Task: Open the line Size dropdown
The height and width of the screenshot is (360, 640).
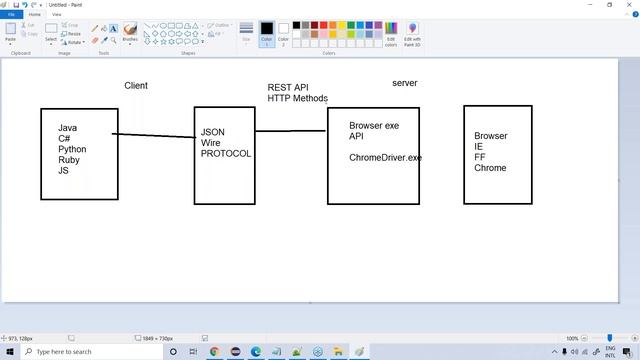Action: click(x=246, y=34)
